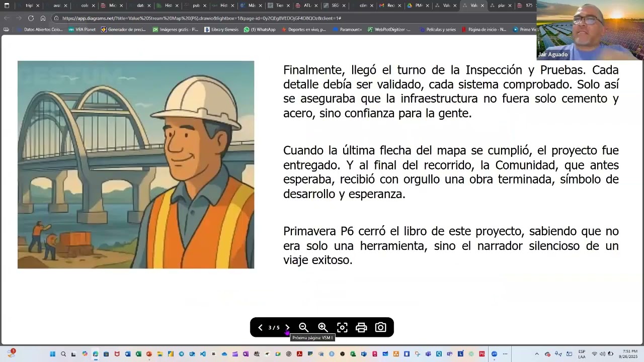644x362 pixels.
Task: Open the Página de inicio bookmark
Action: (484, 30)
